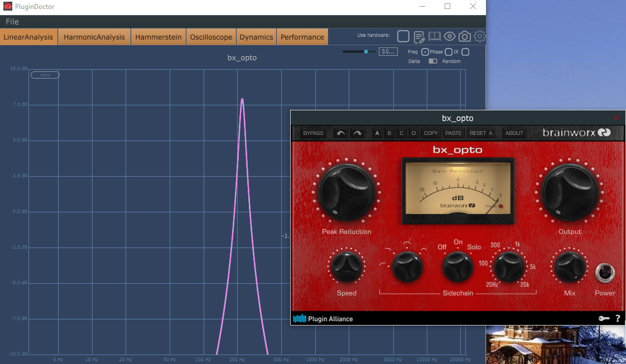Click the Gain Reduction VU meter

coord(458,191)
